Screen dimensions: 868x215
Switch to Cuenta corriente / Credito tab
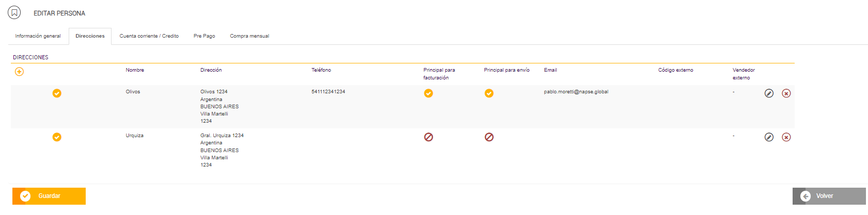tap(149, 36)
